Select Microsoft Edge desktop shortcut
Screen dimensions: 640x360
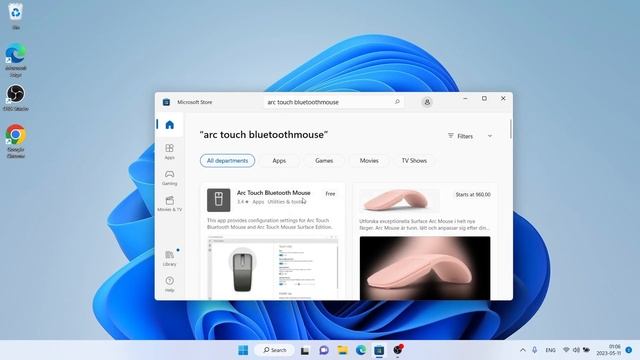pos(16,60)
